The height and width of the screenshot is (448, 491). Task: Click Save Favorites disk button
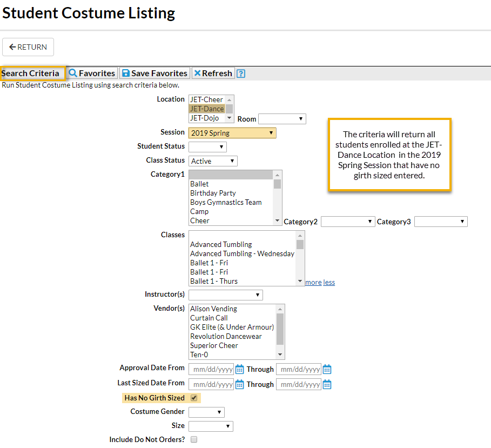pos(154,73)
